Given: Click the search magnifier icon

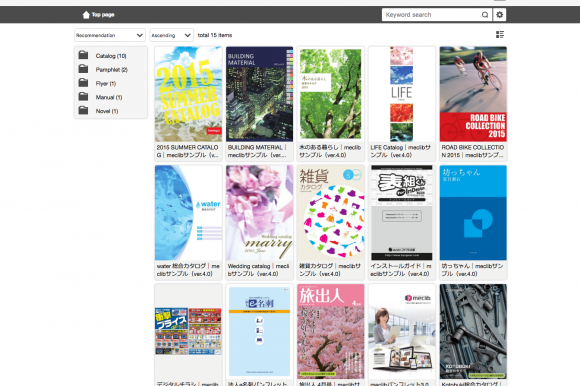Looking at the screenshot, I should click(x=485, y=15).
